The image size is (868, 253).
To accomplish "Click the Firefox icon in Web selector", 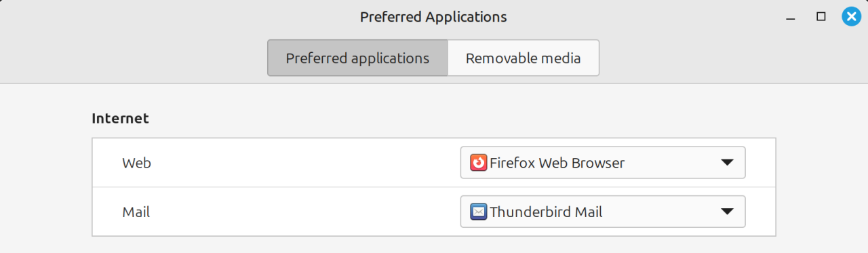I will point(479,163).
